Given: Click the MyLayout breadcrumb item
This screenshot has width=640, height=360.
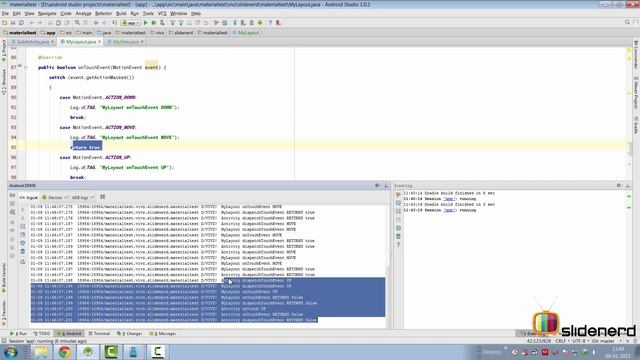Looking at the screenshot, I should [246, 33].
